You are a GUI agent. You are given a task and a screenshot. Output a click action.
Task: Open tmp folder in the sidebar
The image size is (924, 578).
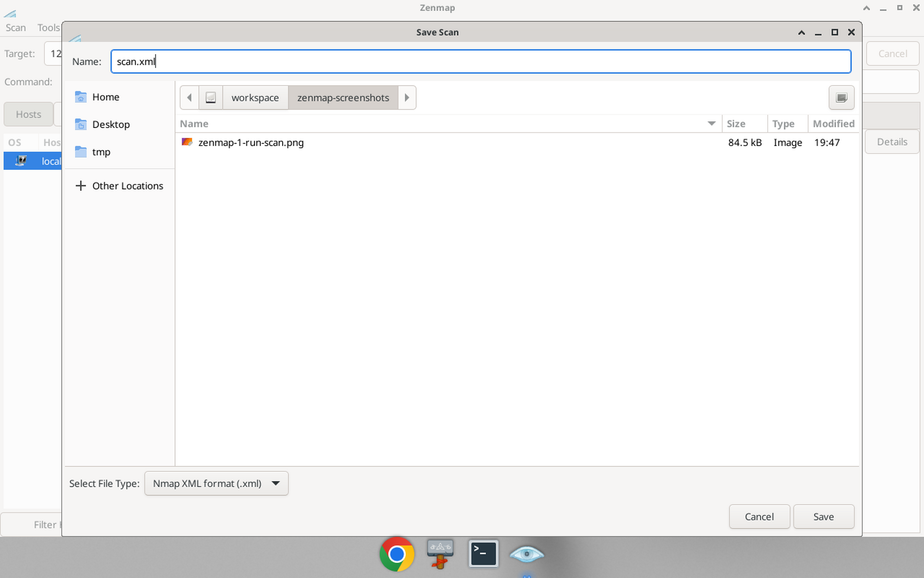(x=120, y=152)
